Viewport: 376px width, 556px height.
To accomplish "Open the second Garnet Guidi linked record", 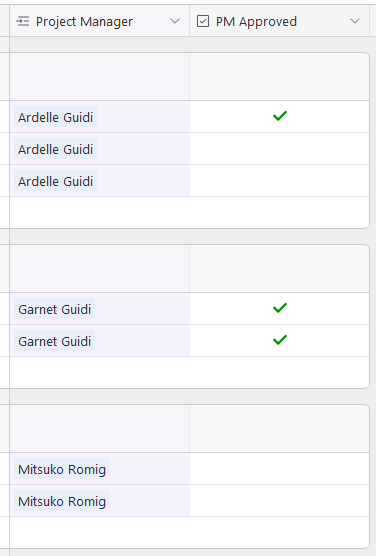I will click(54, 341).
